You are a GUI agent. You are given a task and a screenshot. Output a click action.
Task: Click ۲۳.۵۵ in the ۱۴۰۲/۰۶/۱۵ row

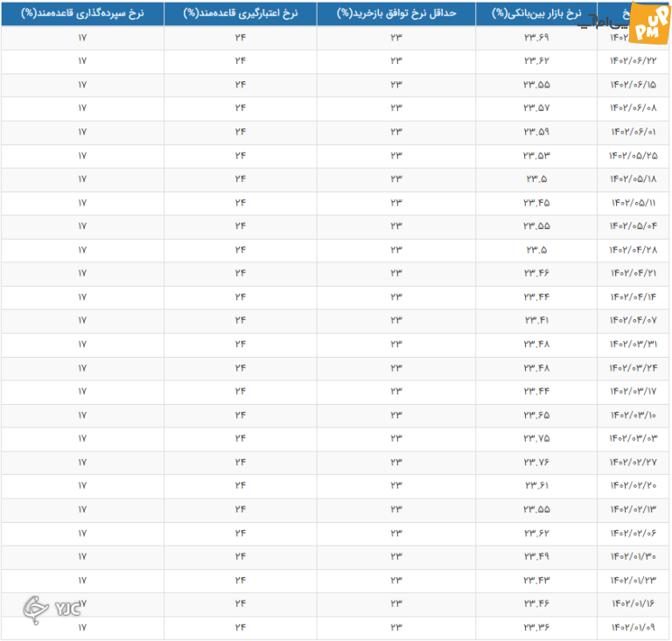pyautogui.click(x=536, y=85)
